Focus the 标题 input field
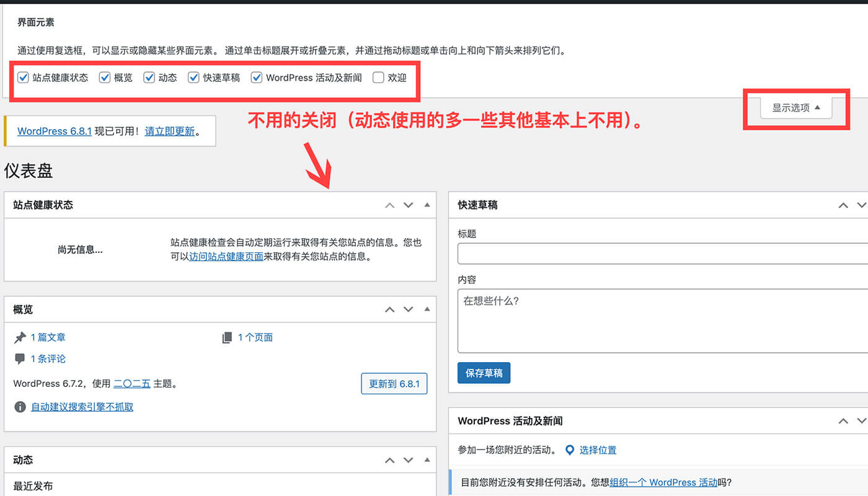The image size is (868, 496). coord(663,254)
